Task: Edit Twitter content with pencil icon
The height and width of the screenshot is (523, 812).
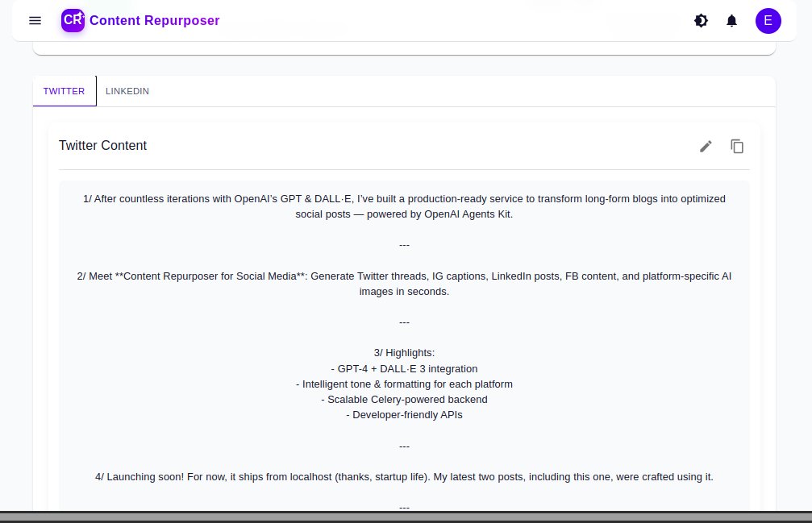Action: 706,147
